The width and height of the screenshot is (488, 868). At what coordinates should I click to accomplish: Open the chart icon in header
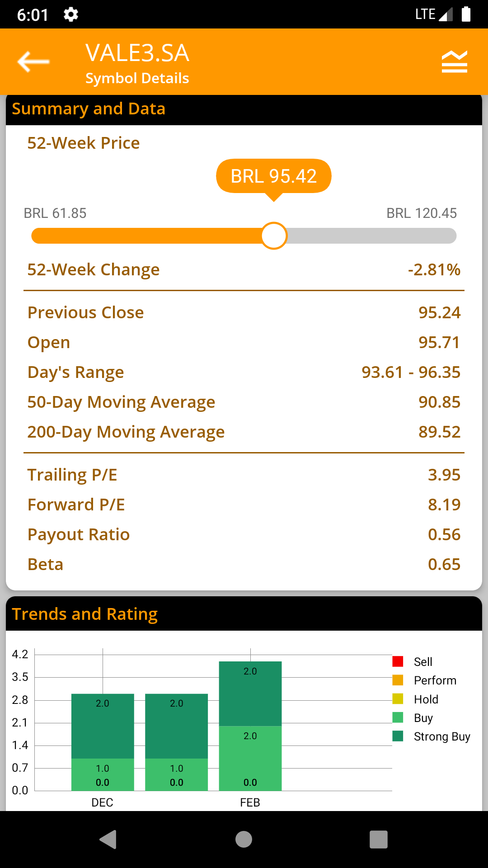pyautogui.click(x=454, y=62)
